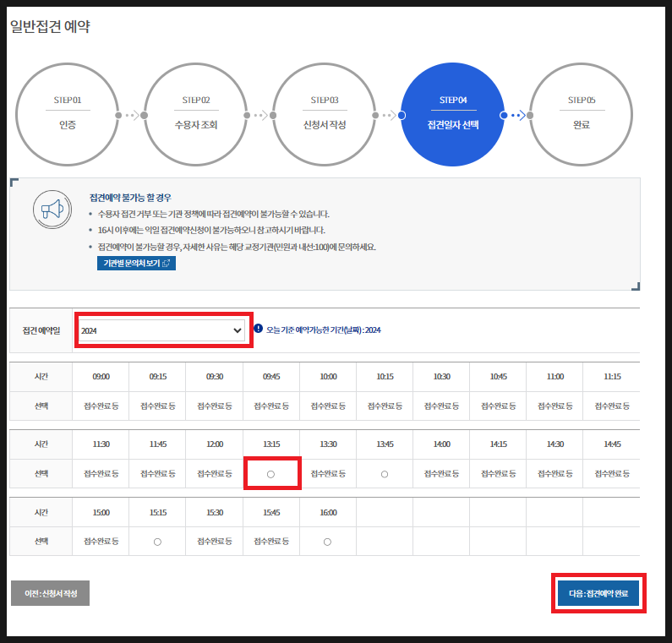Select the 13:15 time slot radio button
Viewport: 672px width, 643px height.
[271, 474]
